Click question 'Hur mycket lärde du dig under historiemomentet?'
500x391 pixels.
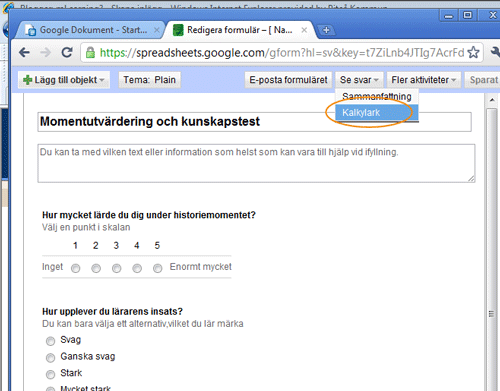(x=149, y=215)
